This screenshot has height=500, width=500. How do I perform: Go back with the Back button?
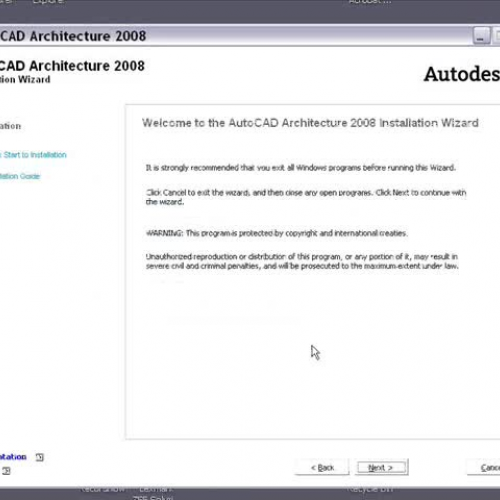tap(322, 467)
